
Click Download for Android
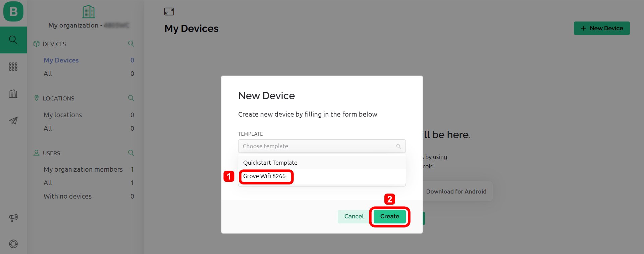click(x=456, y=191)
